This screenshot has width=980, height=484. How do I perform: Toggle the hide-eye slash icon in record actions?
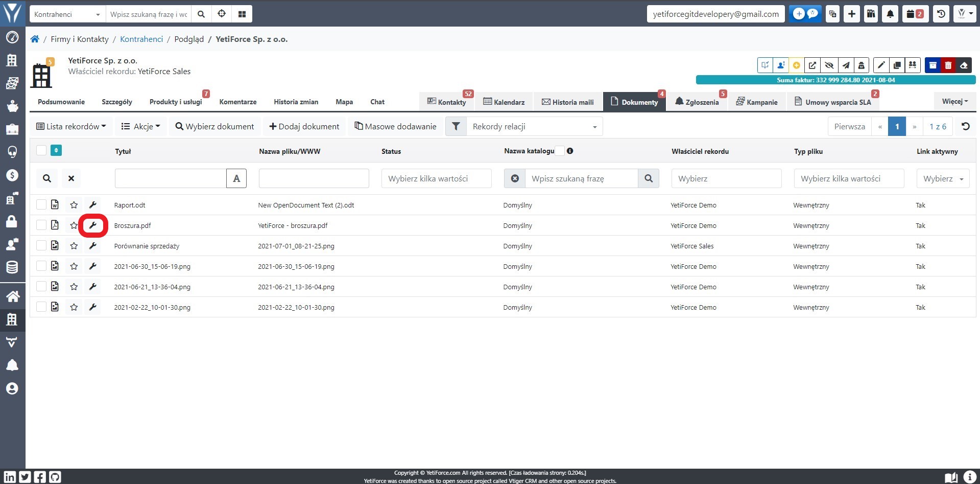(x=829, y=65)
